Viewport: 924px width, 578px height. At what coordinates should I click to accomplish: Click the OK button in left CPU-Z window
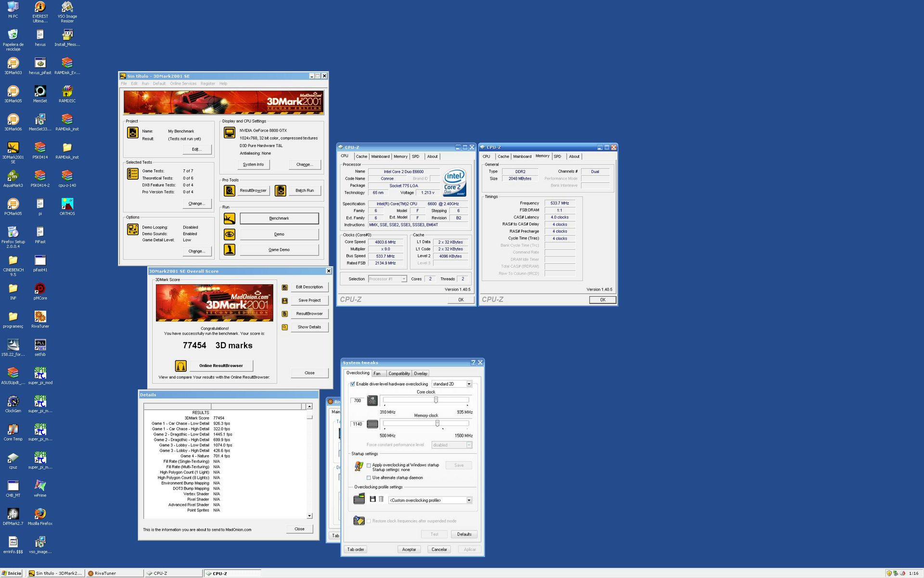(x=461, y=300)
